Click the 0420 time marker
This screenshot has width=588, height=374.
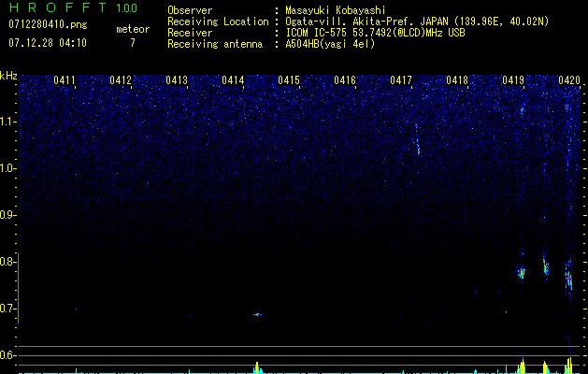[569, 79]
